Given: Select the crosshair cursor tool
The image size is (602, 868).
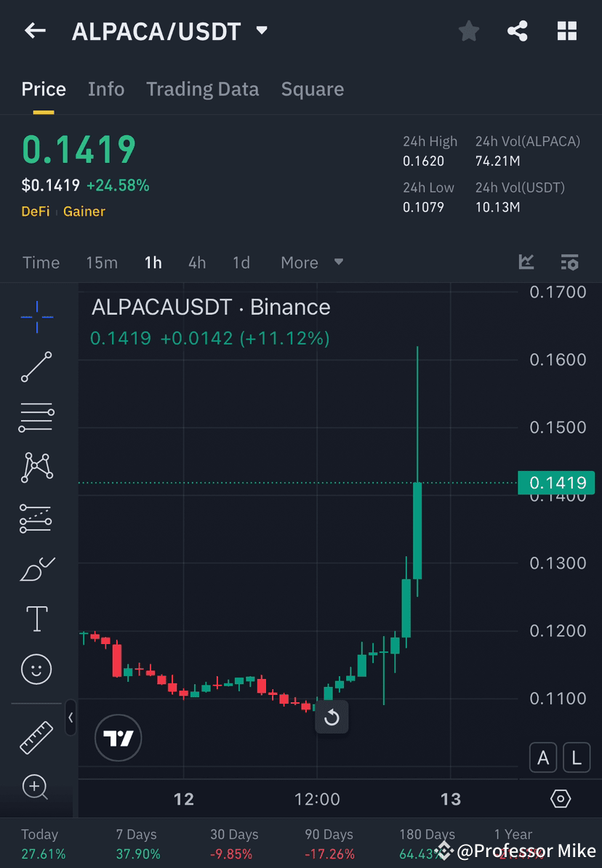Looking at the screenshot, I should pyautogui.click(x=36, y=317).
